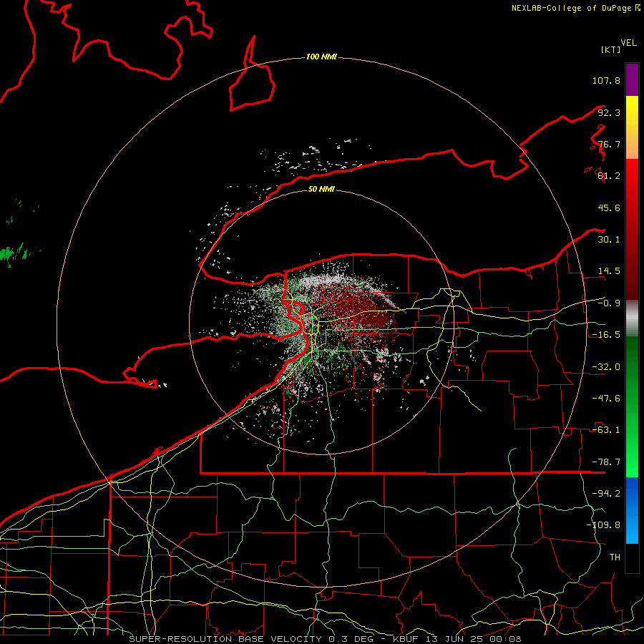Viewport: 644px width, 644px height.
Task: Pick the blue color bar segment
Action: click(x=632, y=510)
